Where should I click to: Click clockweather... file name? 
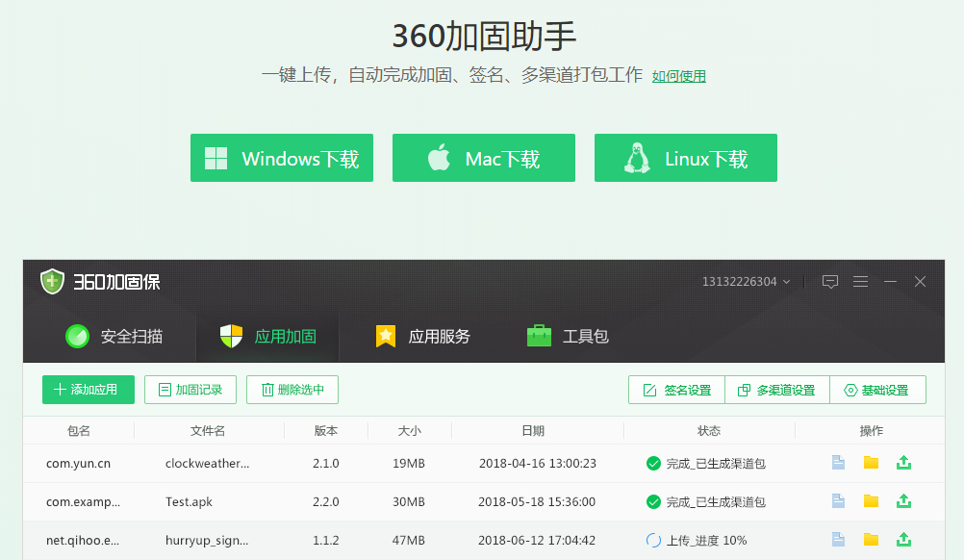point(207,464)
